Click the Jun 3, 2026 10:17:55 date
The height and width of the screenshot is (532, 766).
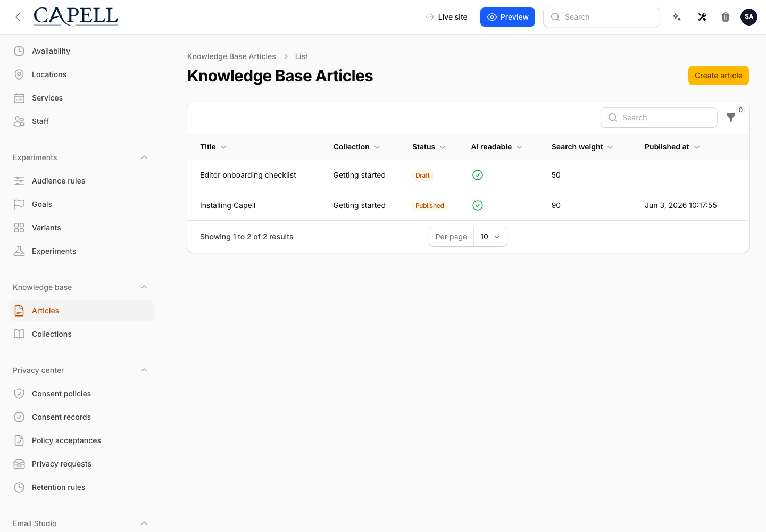click(680, 205)
